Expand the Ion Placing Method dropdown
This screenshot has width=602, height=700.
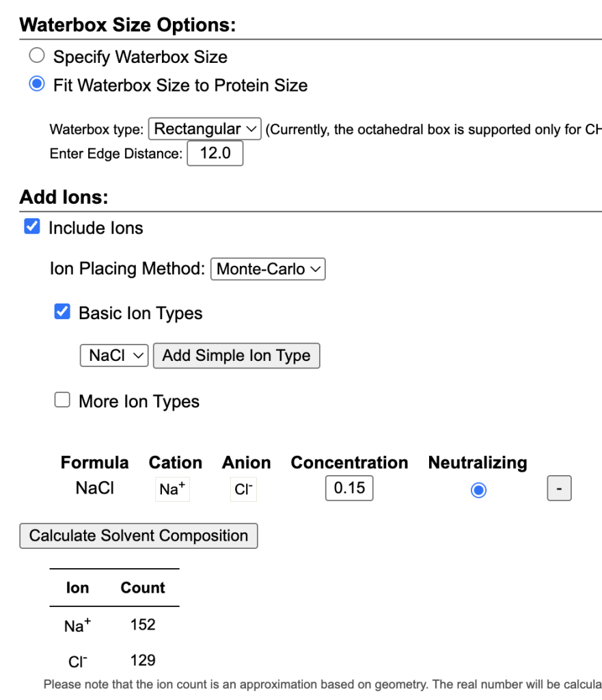268,269
